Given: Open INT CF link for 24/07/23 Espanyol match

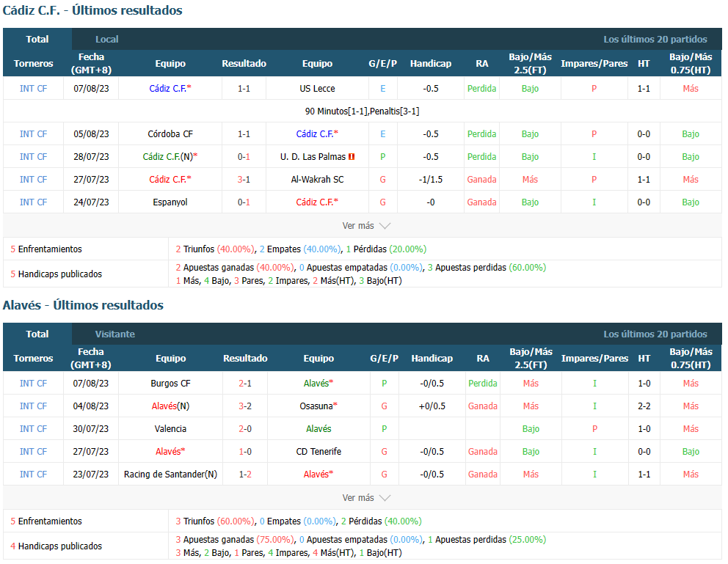Looking at the screenshot, I should point(34,202).
